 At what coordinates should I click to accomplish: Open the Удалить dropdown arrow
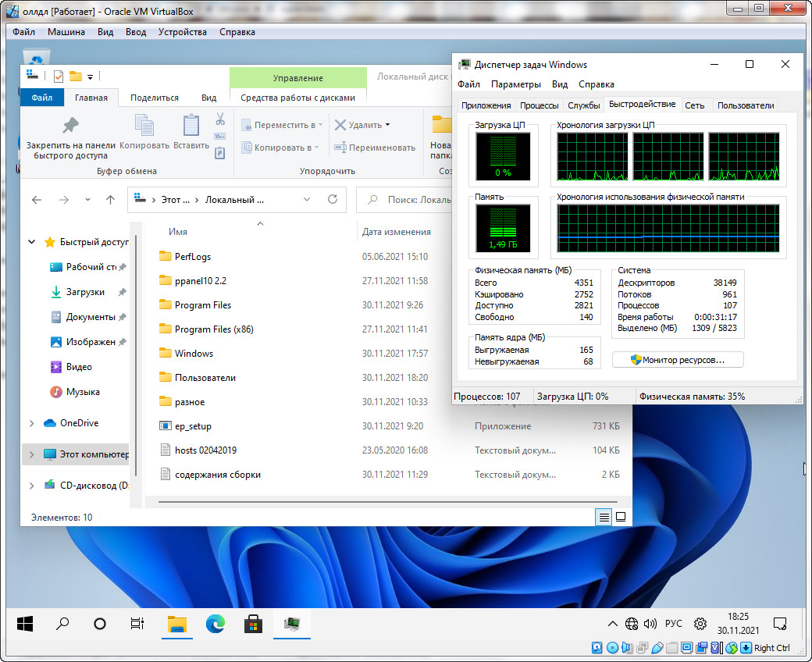387,125
